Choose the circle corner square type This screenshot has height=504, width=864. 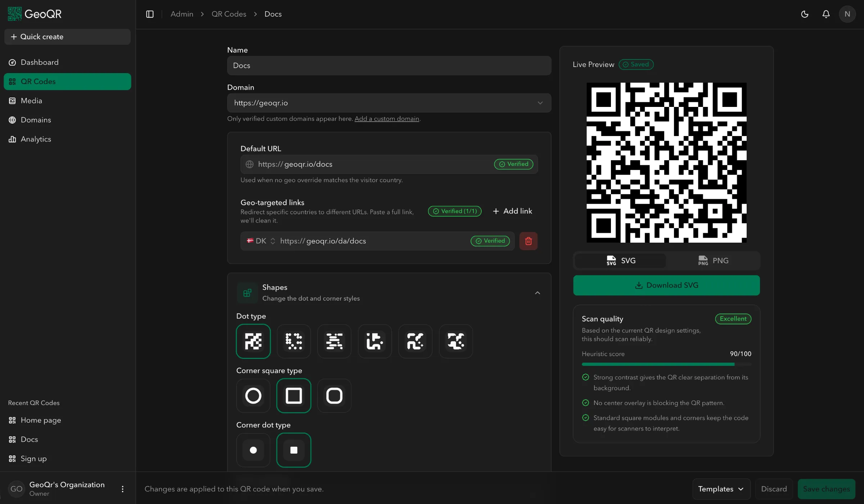253,395
